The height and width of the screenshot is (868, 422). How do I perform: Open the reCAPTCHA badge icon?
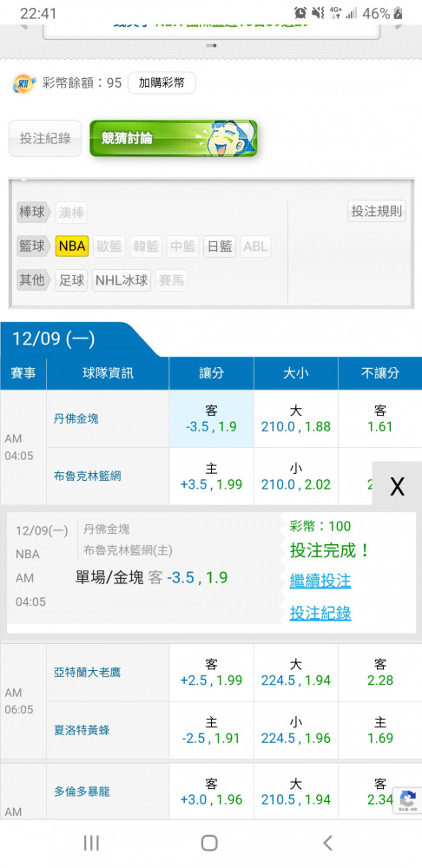tap(407, 800)
